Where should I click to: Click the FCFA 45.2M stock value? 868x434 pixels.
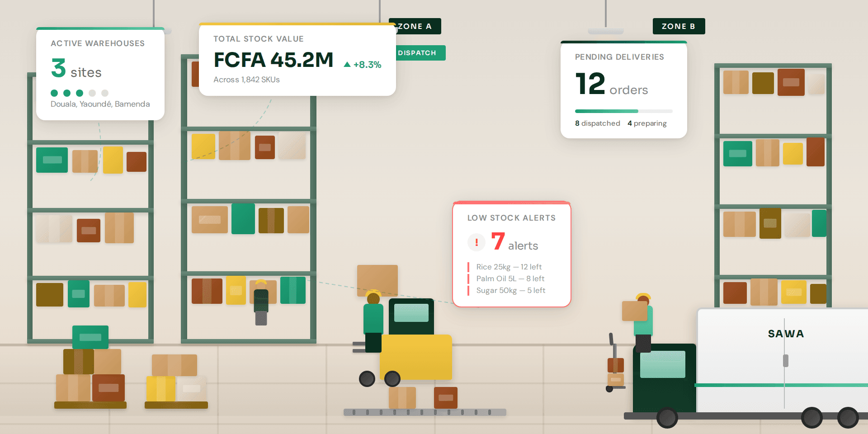coord(273,60)
